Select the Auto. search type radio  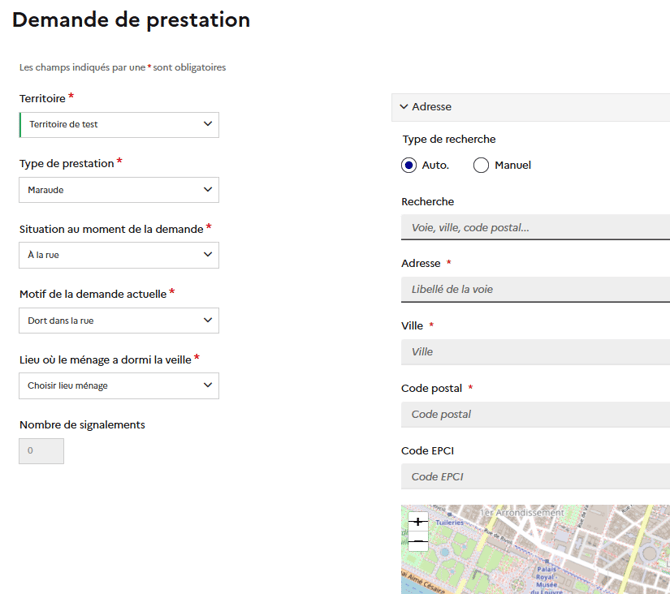pyautogui.click(x=409, y=165)
